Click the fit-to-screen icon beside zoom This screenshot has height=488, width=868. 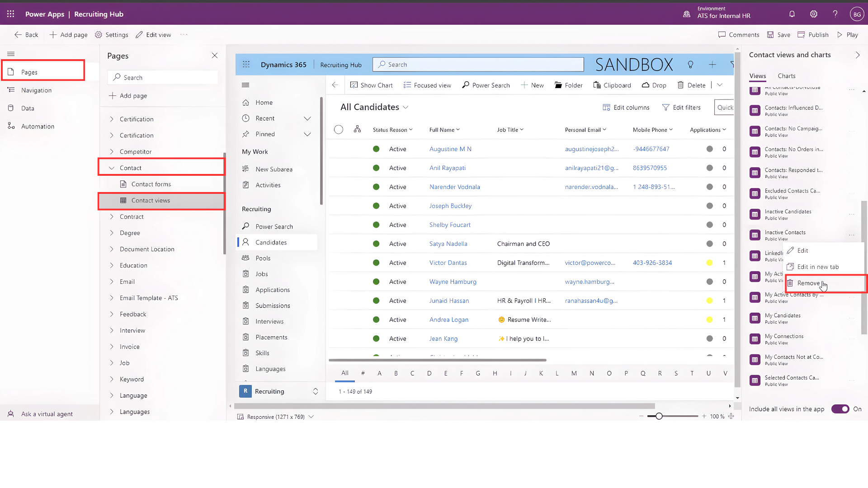[731, 416]
